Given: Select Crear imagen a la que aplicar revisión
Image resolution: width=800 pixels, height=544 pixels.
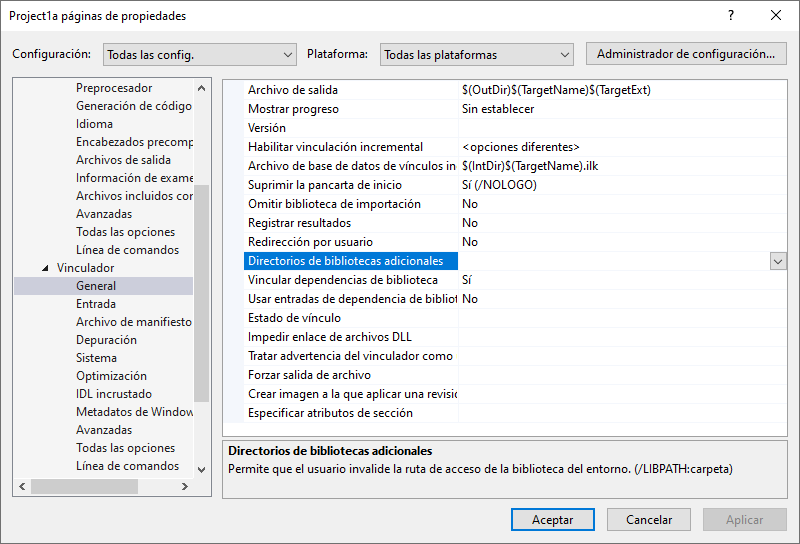Looking at the screenshot, I should [351, 394].
